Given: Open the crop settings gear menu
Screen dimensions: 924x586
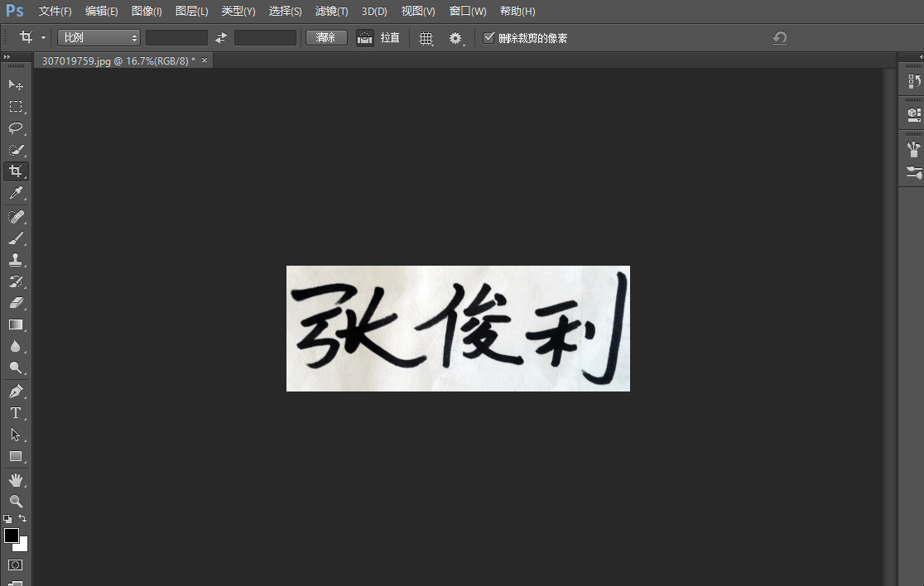Looking at the screenshot, I should (455, 38).
